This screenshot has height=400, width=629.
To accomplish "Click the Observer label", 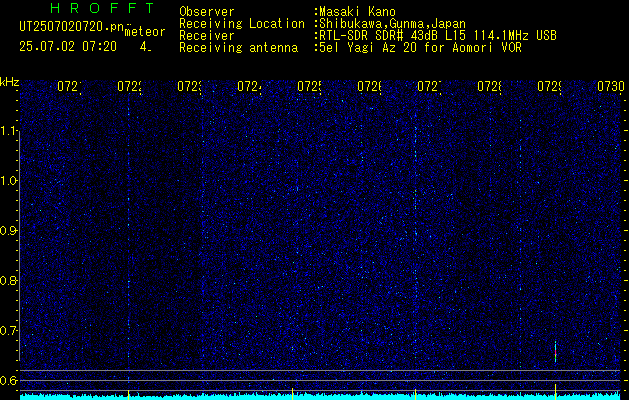I will tap(207, 11).
